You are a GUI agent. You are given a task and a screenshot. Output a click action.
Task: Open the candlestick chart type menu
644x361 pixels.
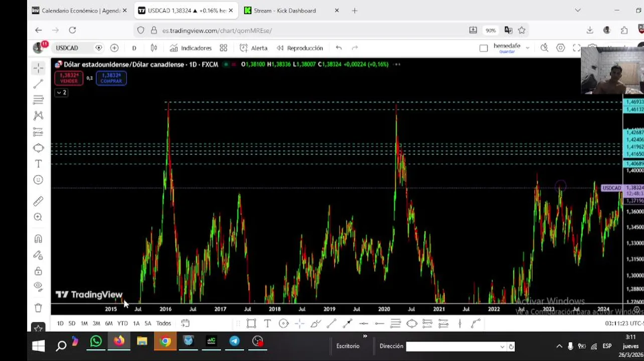(x=154, y=48)
